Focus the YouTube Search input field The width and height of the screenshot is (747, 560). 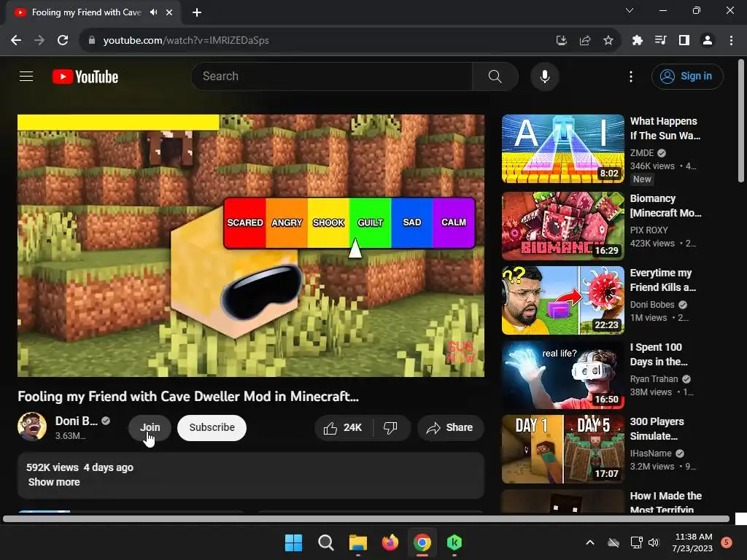click(332, 76)
